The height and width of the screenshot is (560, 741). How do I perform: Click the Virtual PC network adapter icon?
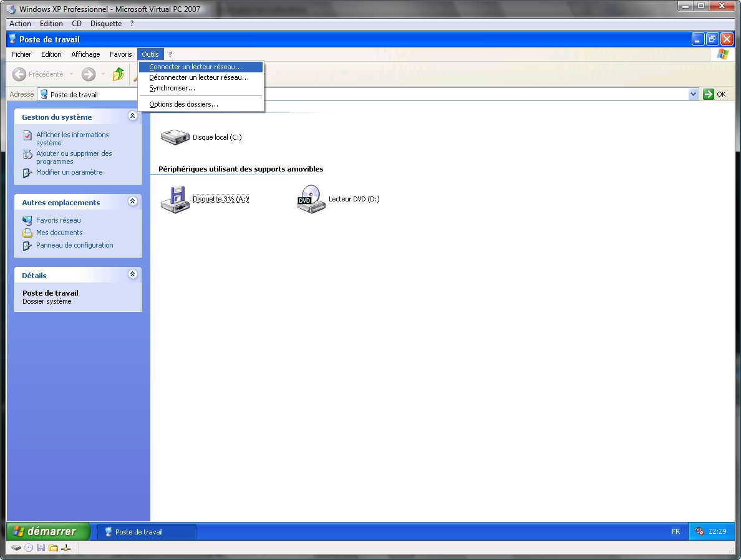click(x=66, y=548)
